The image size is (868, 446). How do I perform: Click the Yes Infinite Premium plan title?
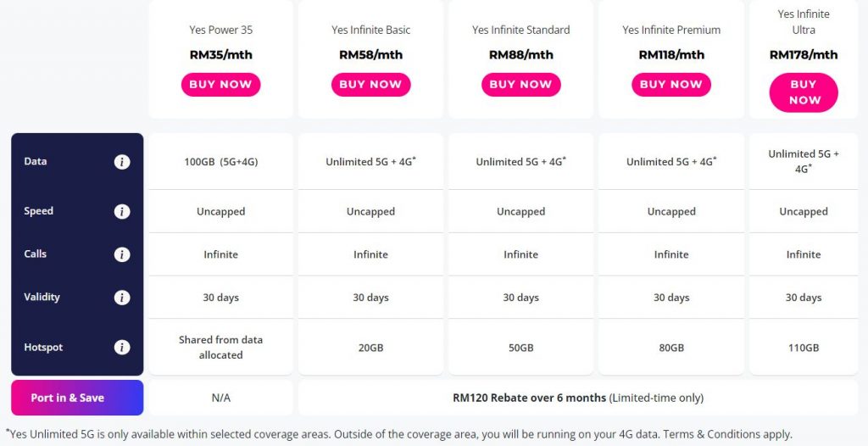671,30
